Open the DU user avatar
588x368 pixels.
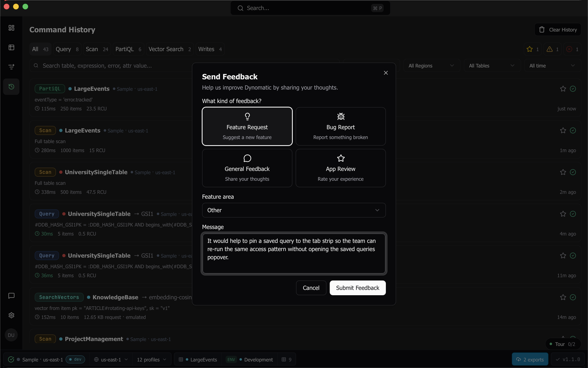[11, 335]
